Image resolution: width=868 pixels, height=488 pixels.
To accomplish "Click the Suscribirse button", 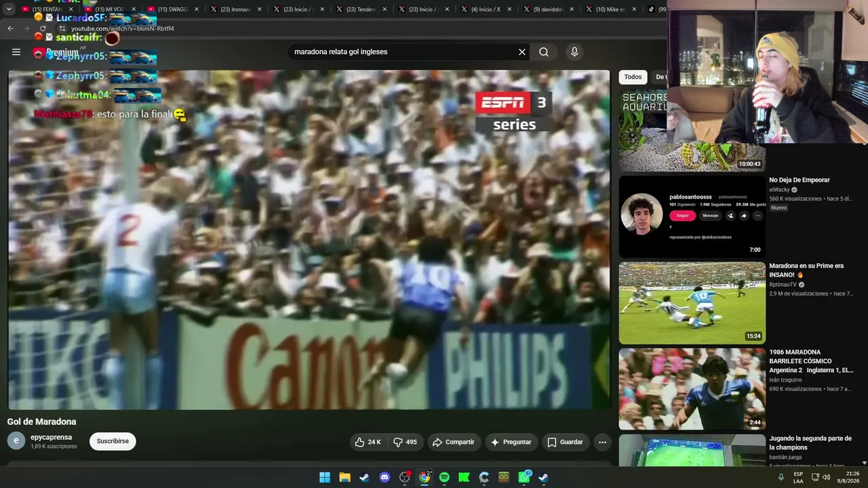I will tap(113, 441).
